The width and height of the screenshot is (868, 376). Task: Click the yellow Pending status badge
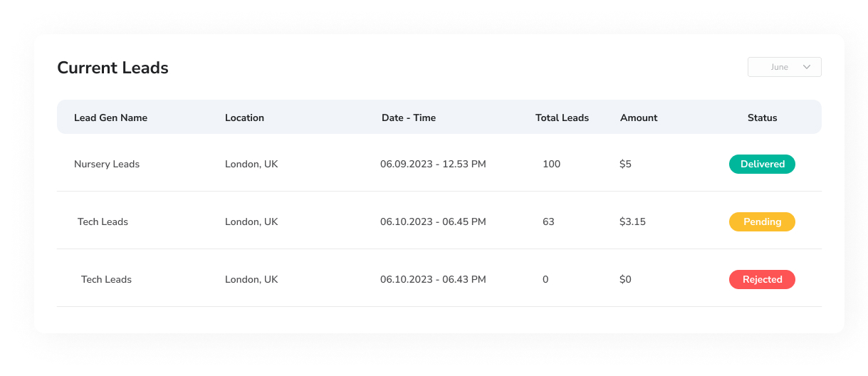tap(762, 222)
